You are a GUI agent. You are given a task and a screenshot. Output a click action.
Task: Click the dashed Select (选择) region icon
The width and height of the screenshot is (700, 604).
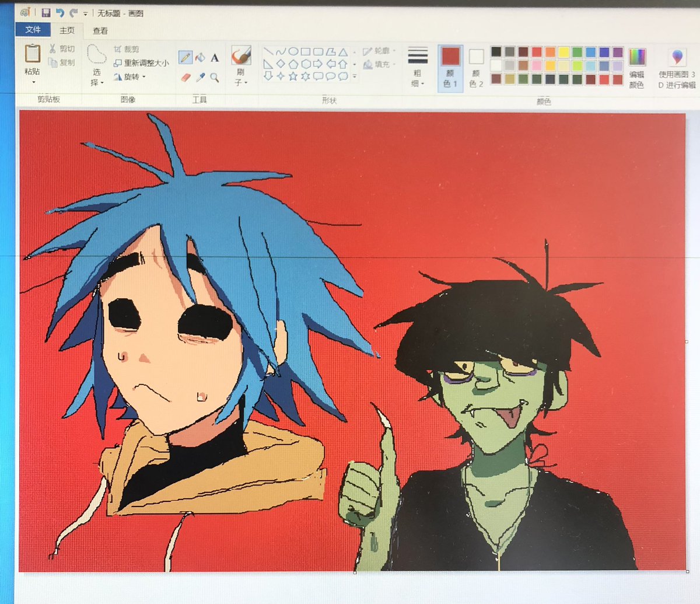(96, 53)
